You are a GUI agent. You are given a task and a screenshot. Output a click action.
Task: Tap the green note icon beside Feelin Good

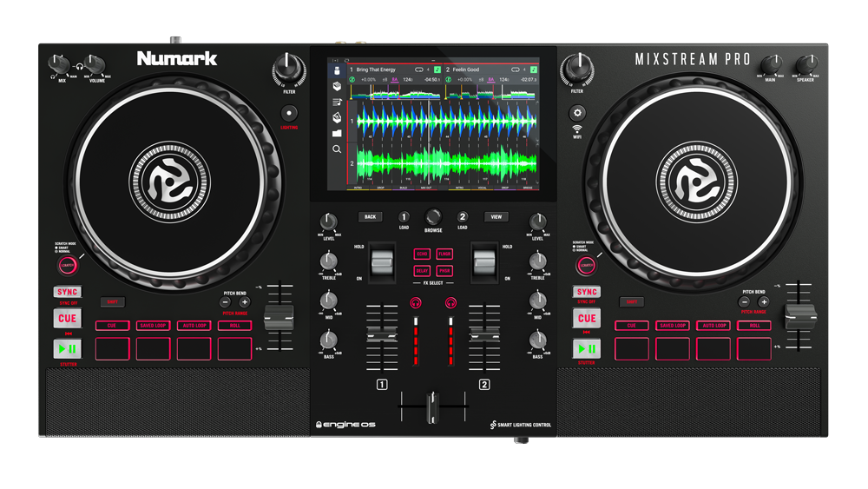(x=534, y=69)
